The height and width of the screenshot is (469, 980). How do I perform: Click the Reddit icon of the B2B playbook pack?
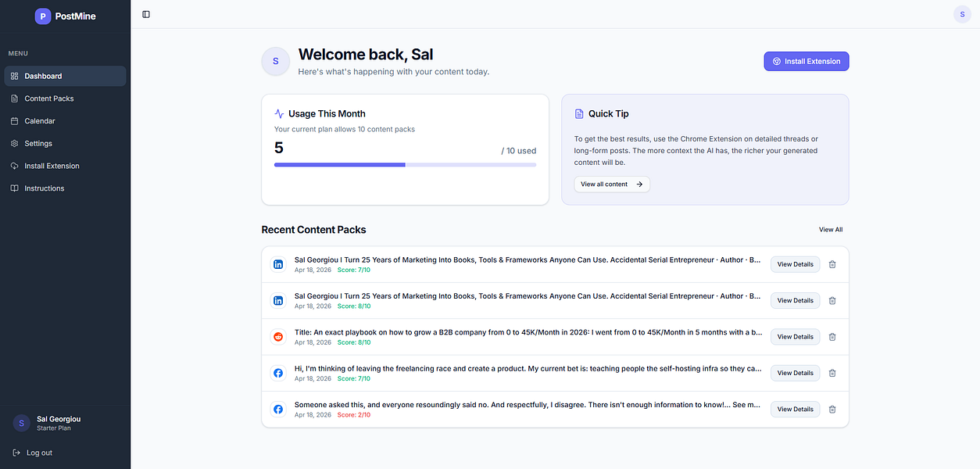pos(278,337)
